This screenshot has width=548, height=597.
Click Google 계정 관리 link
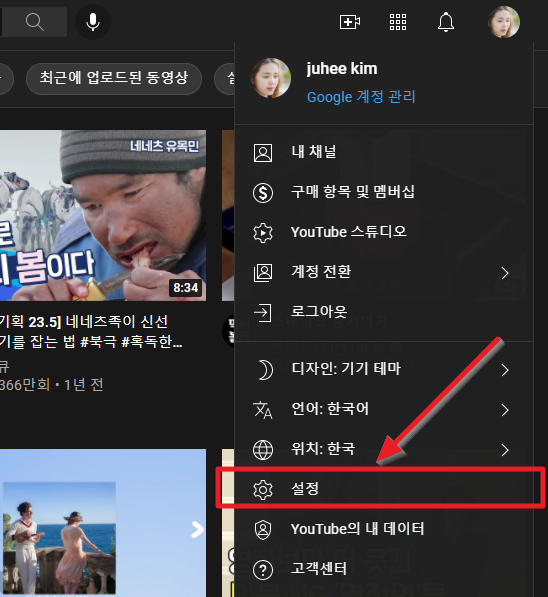coord(361,97)
